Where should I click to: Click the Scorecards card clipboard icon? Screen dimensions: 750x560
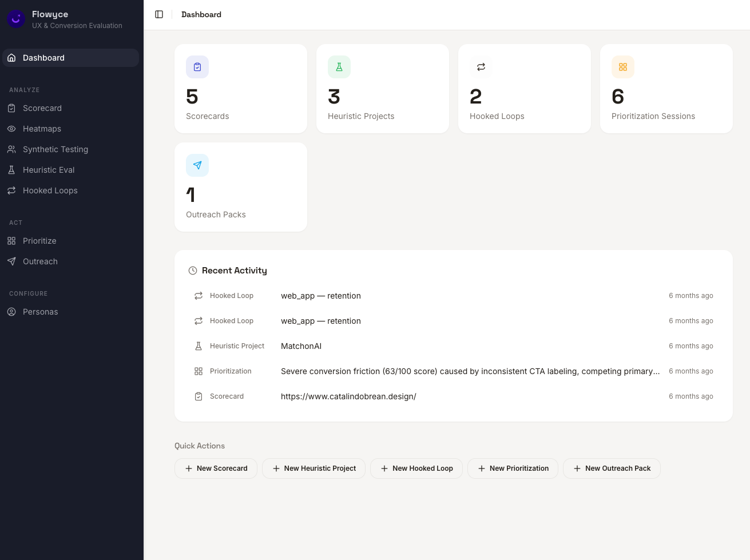[197, 67]
